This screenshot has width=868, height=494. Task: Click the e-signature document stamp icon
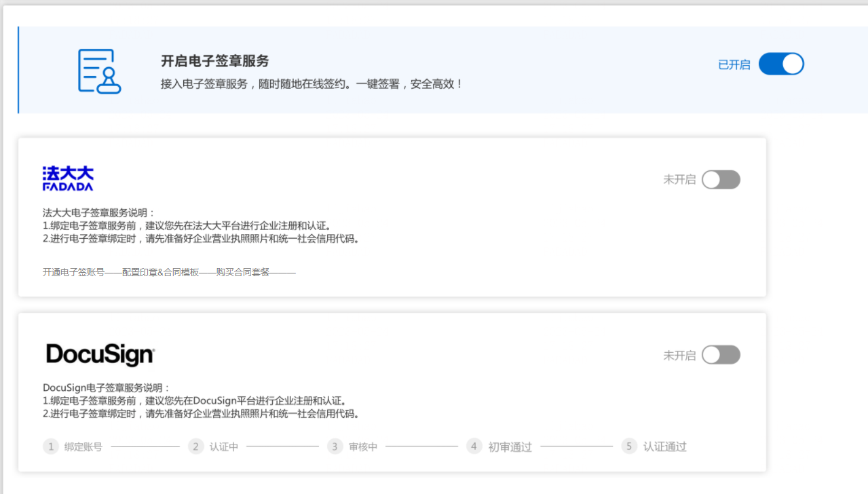[100, 71]
